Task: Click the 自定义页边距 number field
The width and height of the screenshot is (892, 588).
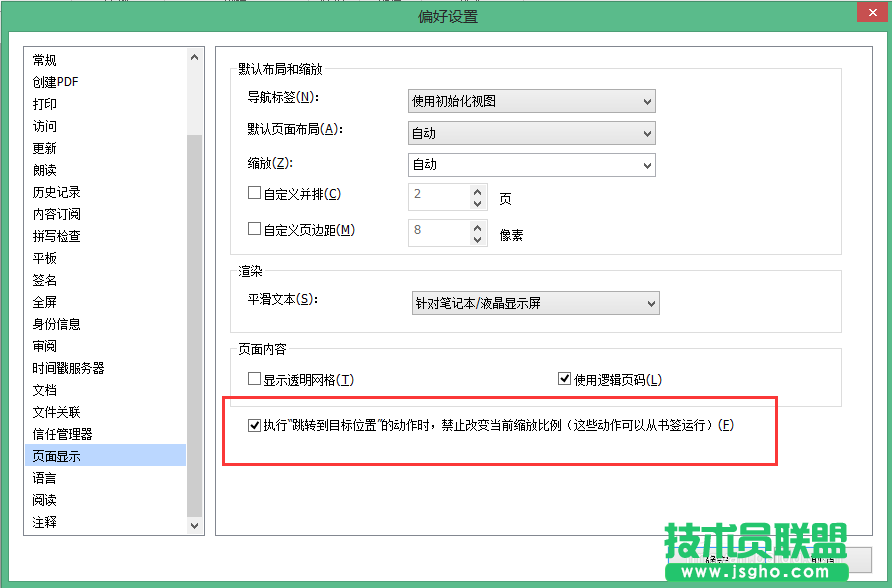Action: [x=439, y=233]
